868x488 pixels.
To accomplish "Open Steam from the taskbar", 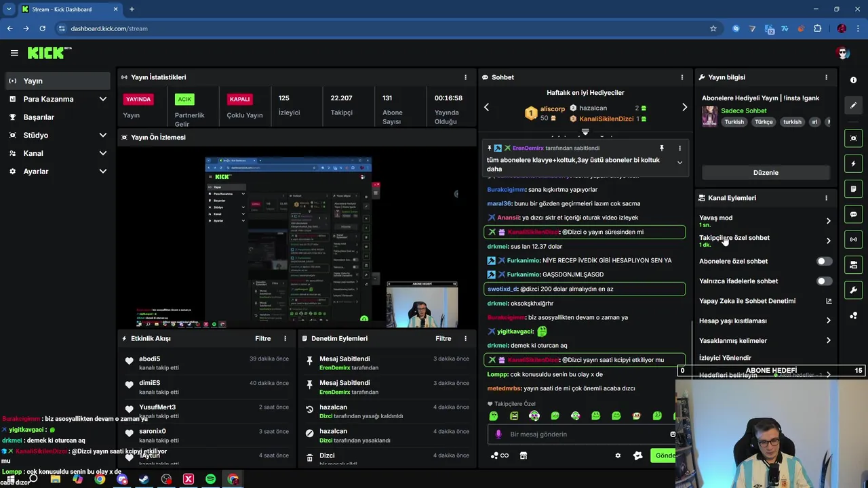I will (144, 479).
